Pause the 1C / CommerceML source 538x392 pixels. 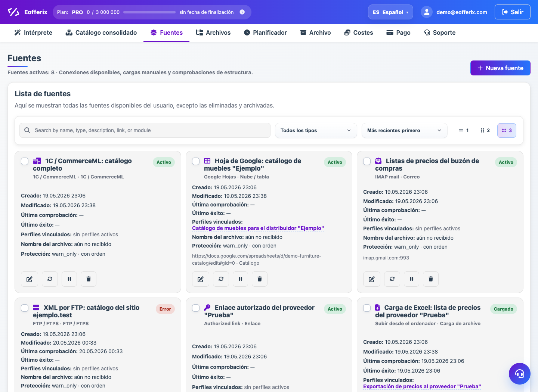click(x=69, y=279)
